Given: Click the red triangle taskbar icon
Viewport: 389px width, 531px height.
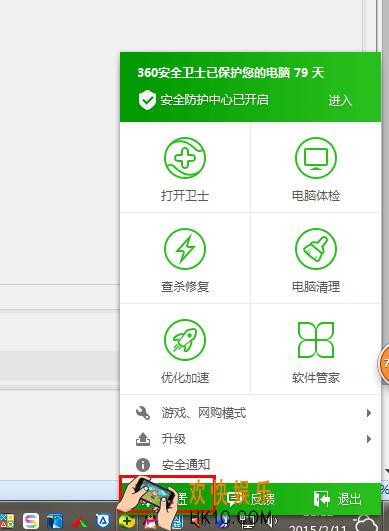Looking at the screenshot, I should coord(79,522).
